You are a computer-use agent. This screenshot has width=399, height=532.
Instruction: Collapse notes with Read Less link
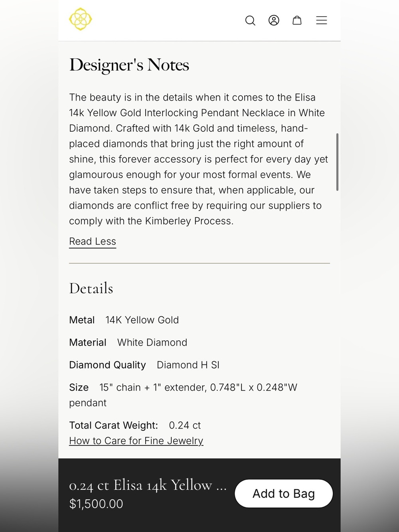click(x=93, y=241)
